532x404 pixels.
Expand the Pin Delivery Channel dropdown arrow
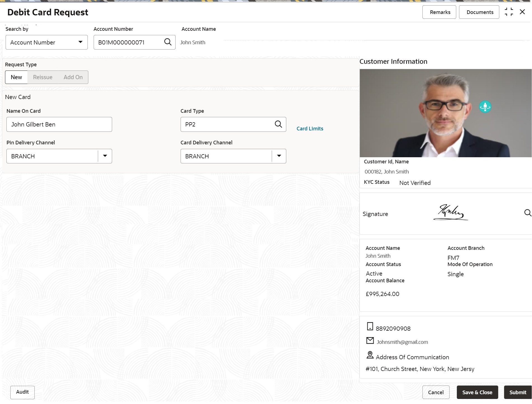[x=105, y=156]
